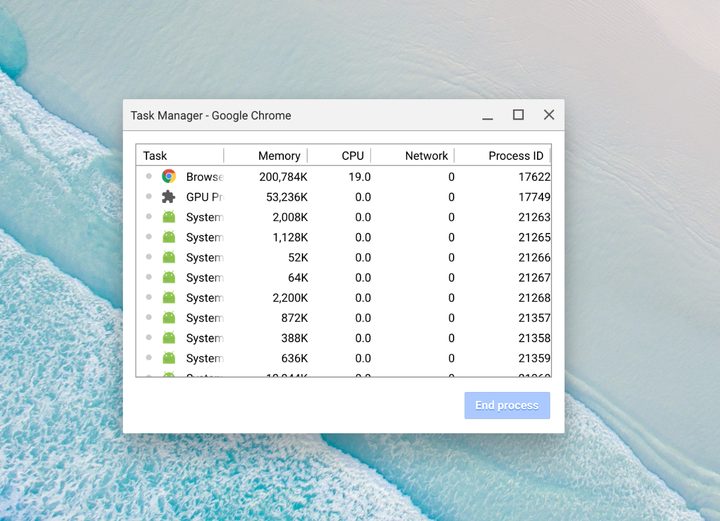Screen dimensions: 720x521
Task: Click the Network value in the Browser row
Action: (x=451, y=177)
